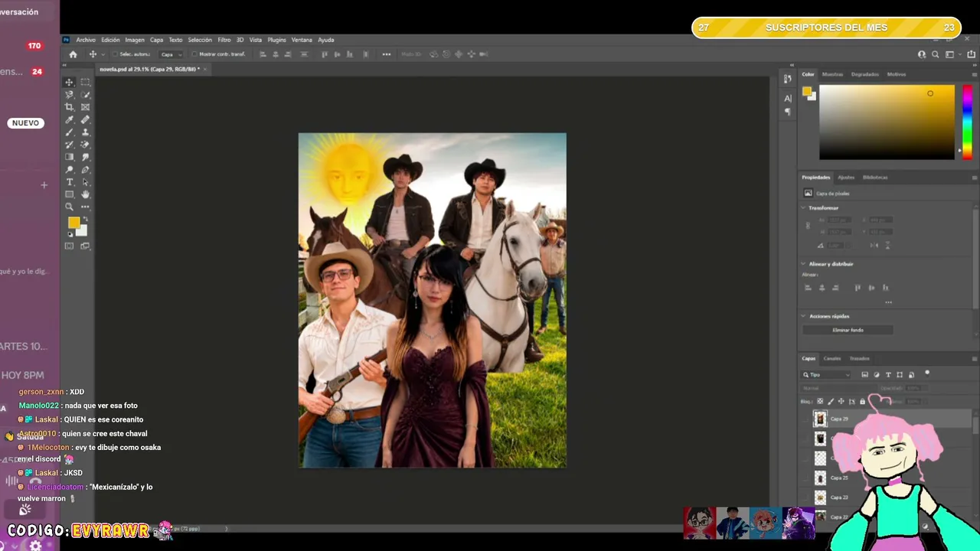Select the Gradient tool
980x551 pixels.
coord(69,157)
